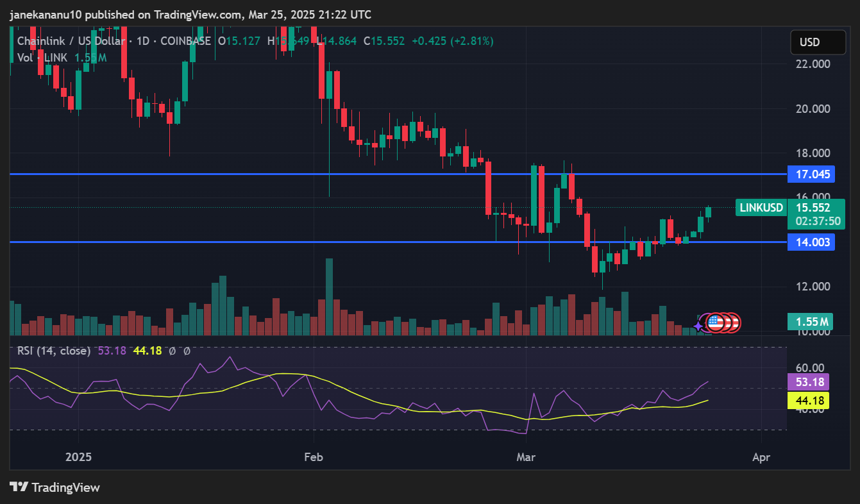Screen dimensions: 860x504
Task: Click the 2025 label on time axis
Action: pos(78,458)
